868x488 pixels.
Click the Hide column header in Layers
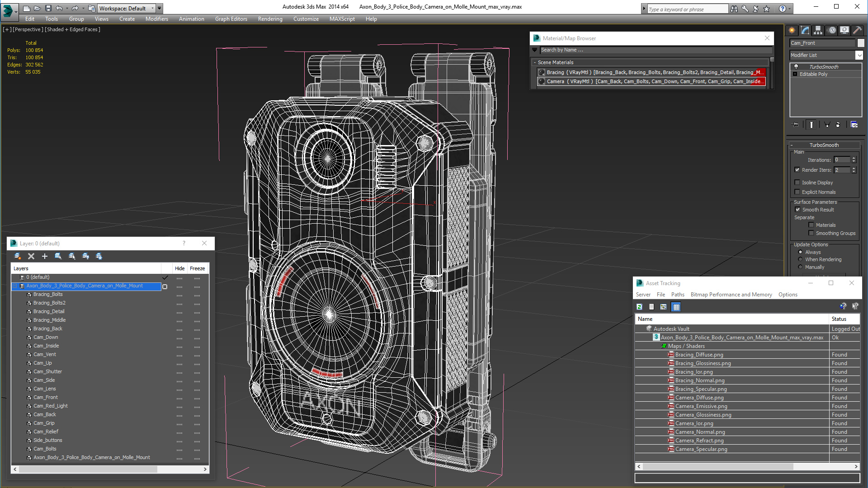(x=179, y=268)
